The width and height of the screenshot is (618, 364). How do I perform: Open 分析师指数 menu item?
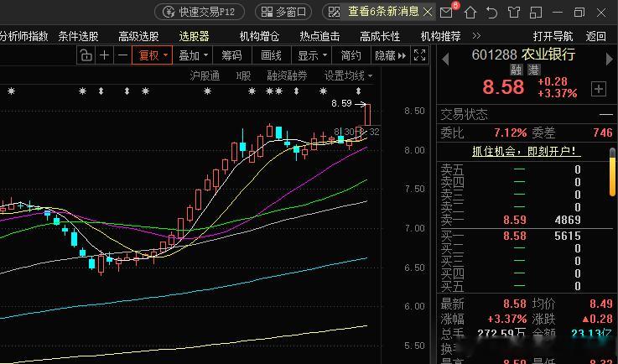23,37
